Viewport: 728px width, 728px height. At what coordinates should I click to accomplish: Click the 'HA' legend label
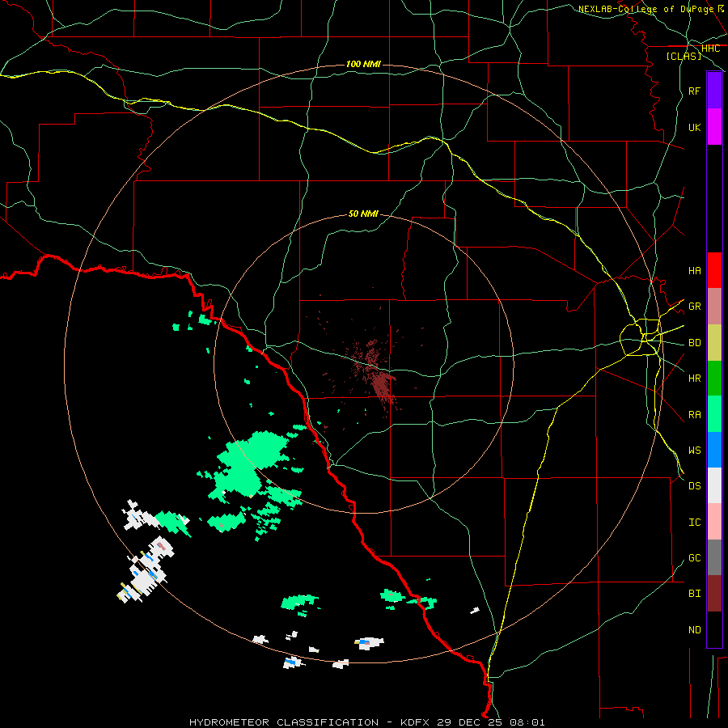coord(694,271)
